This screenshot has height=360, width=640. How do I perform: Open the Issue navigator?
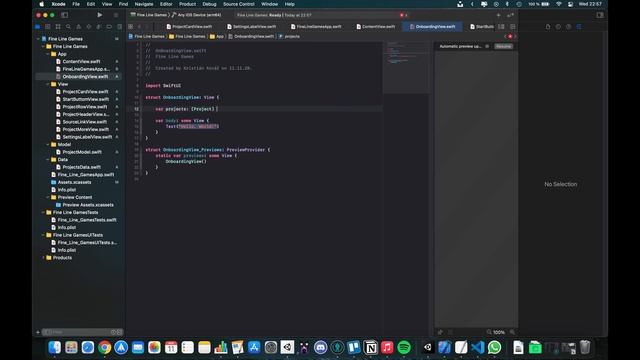pos(78,27)
